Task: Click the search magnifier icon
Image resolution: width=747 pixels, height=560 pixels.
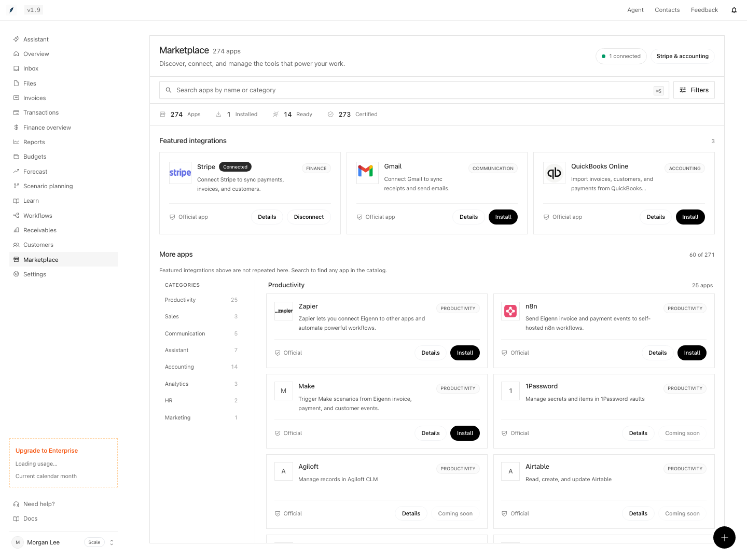Action: click(169, 90)
